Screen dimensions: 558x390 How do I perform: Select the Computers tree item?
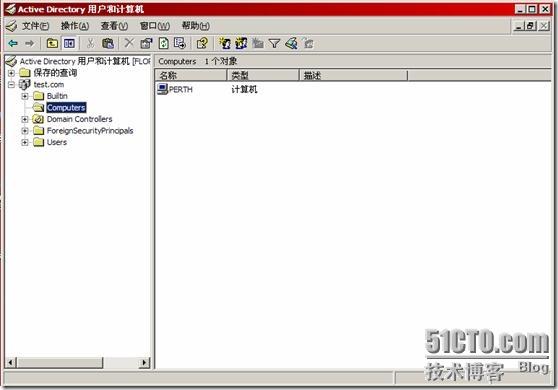point(66,107)
